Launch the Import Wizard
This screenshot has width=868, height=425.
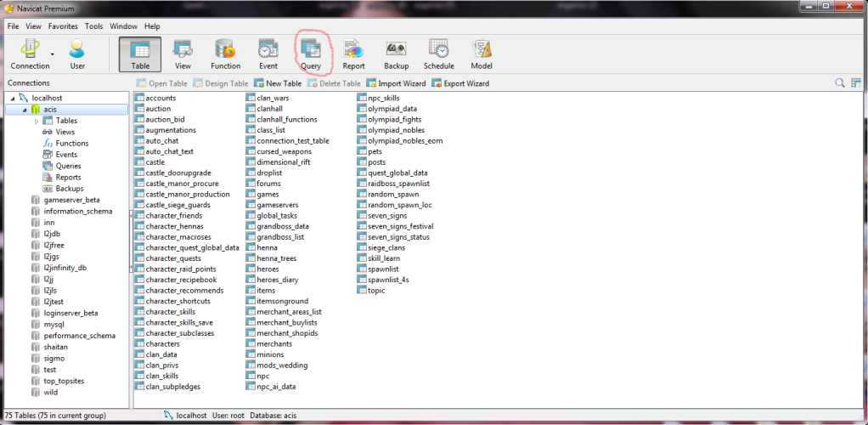[x=396, y=83]
